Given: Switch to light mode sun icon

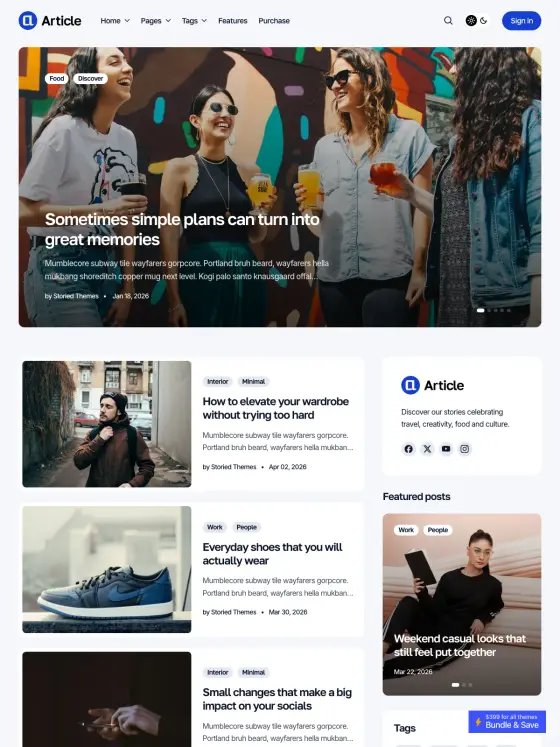Looking at the screenshot, I should [471, 20].
